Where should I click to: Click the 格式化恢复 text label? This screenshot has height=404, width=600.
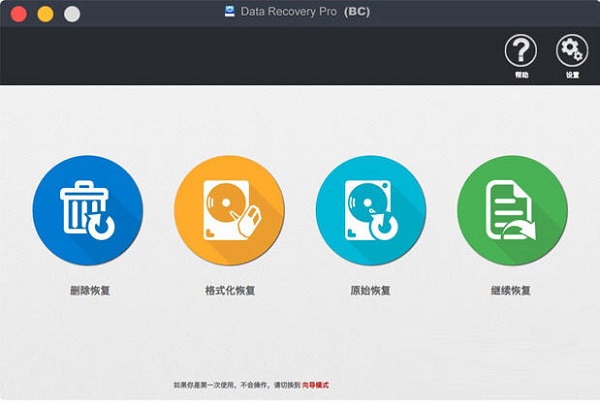[230, 290]
